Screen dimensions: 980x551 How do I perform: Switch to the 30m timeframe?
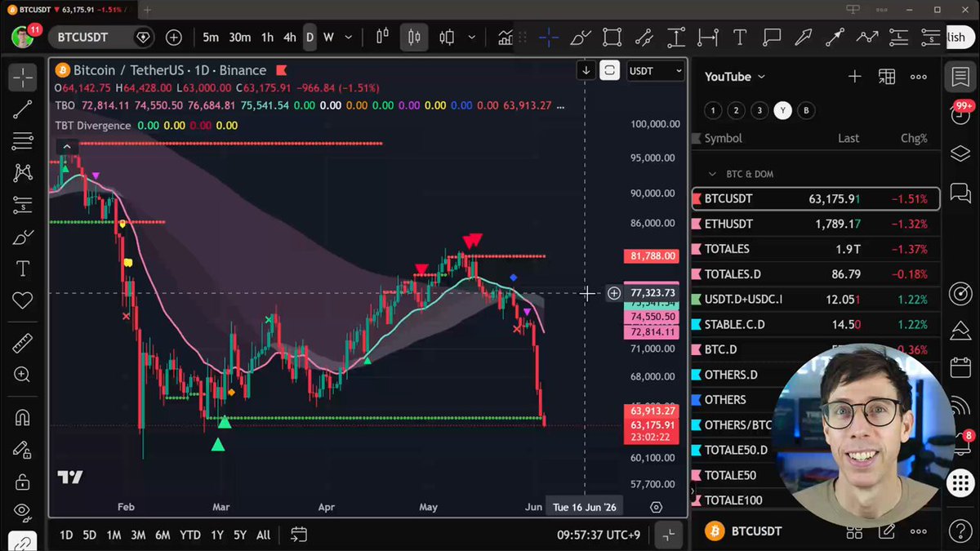239,38
